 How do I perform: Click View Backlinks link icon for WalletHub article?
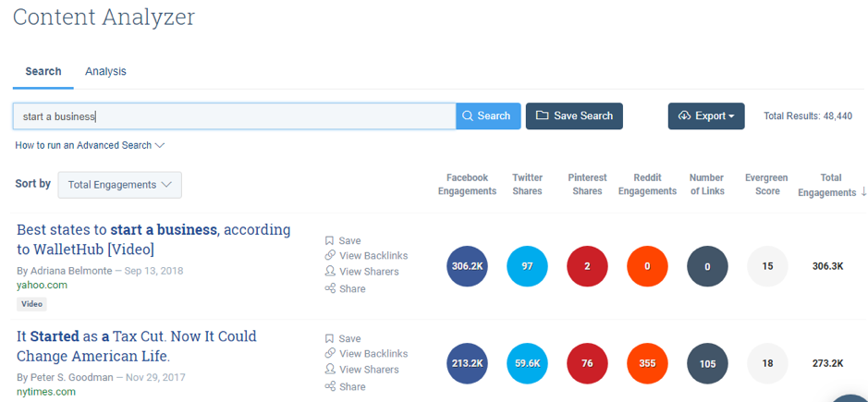click(330, 255)
